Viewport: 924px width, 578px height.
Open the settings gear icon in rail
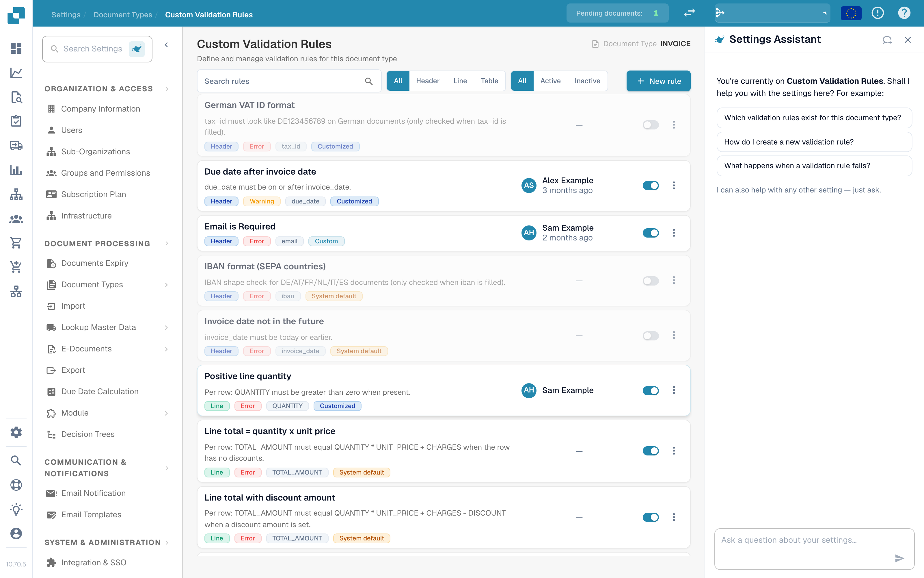click(x=16, y=432)
